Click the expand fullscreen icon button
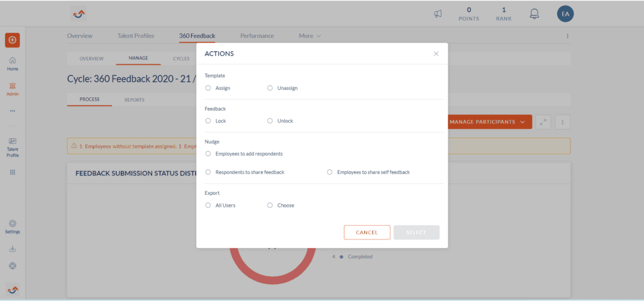The height and width of the screenshot is (301, 644). (x=543, y=122)
